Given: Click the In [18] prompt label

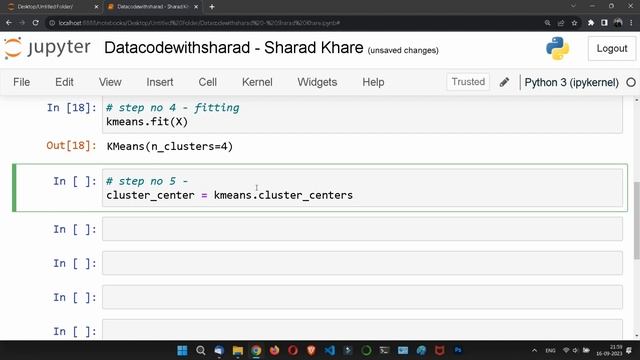Looking at the screenshot, I should (x=71, y=107).
